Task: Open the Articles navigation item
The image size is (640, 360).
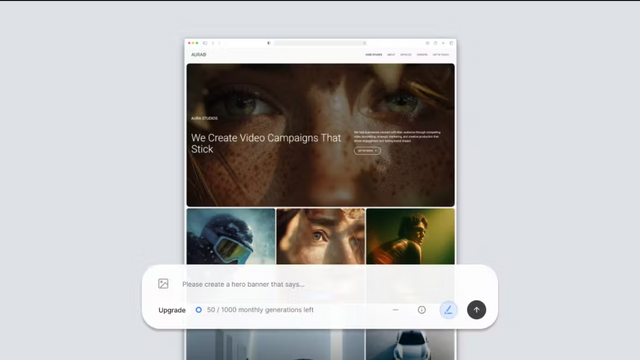Action: [406, 55]
